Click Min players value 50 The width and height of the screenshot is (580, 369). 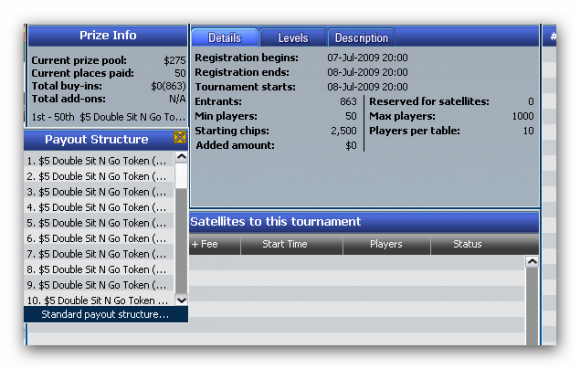pyautogui.click(x=351, y=116)
